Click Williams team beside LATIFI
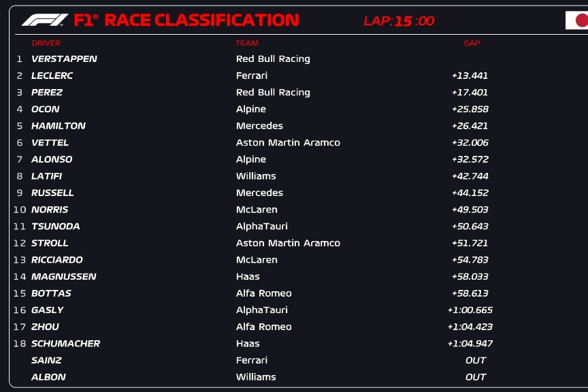The width and height of the screenshot is (588, 392). [x=256, y=176]
